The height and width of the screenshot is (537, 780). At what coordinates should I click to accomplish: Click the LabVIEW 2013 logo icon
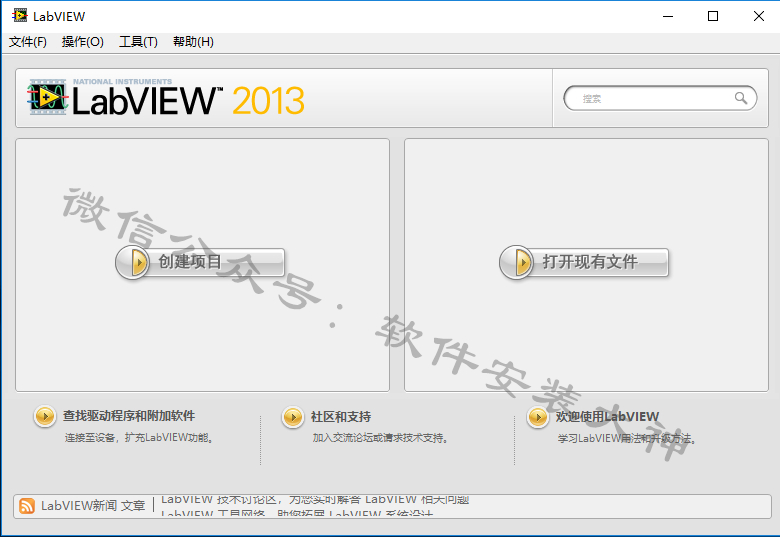pos(47,97)
